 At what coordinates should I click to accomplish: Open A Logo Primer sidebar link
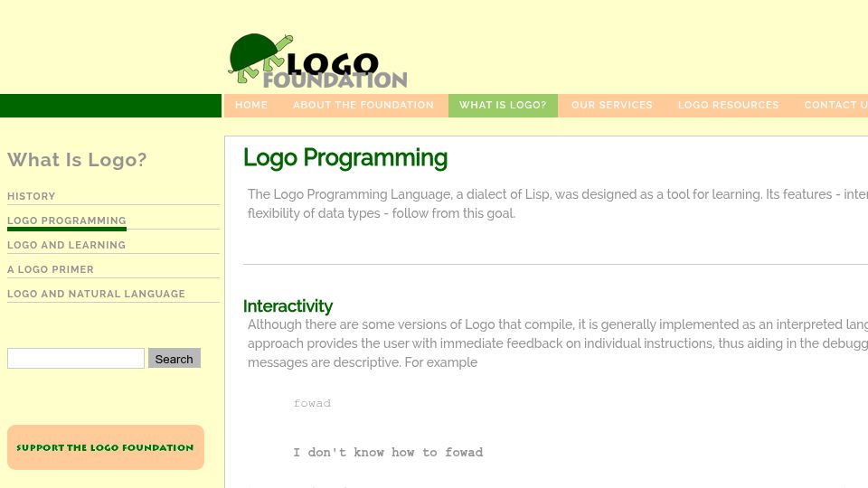click(x=51, y=269)
